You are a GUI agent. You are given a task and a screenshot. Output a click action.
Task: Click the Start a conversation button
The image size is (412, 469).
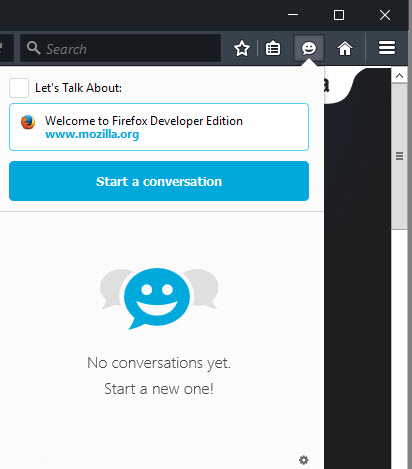click(x=159, y=181)
